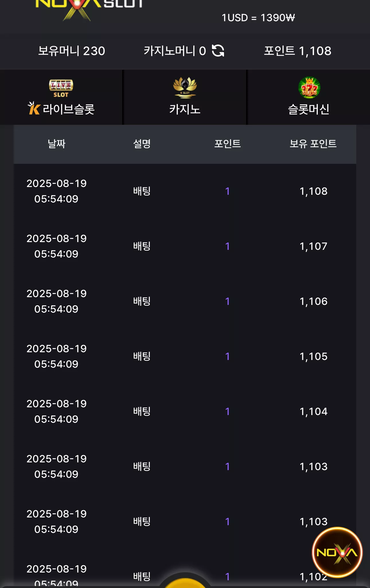Tap the NOVA SLOT logo header
The width and height of the screenshot is (370, 588).
[x=89, y=9]
